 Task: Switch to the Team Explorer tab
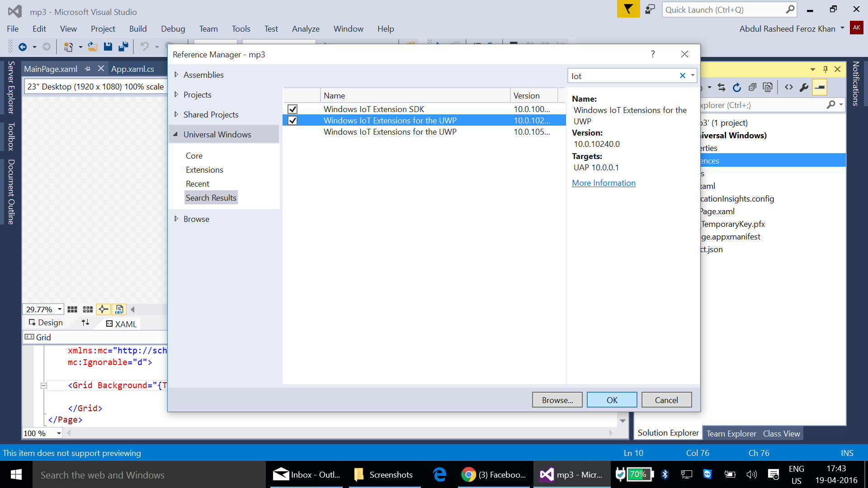[x=731, y=433]
